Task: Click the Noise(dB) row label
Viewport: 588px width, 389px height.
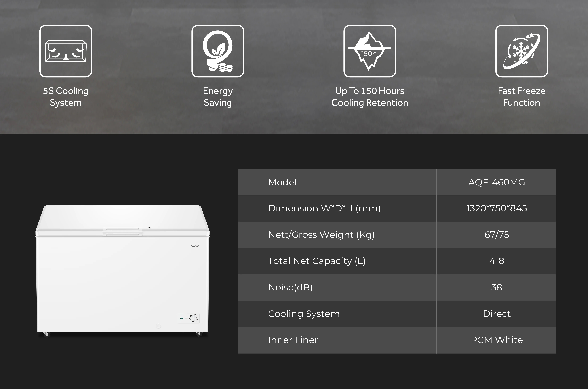Action: click(290, 287)
